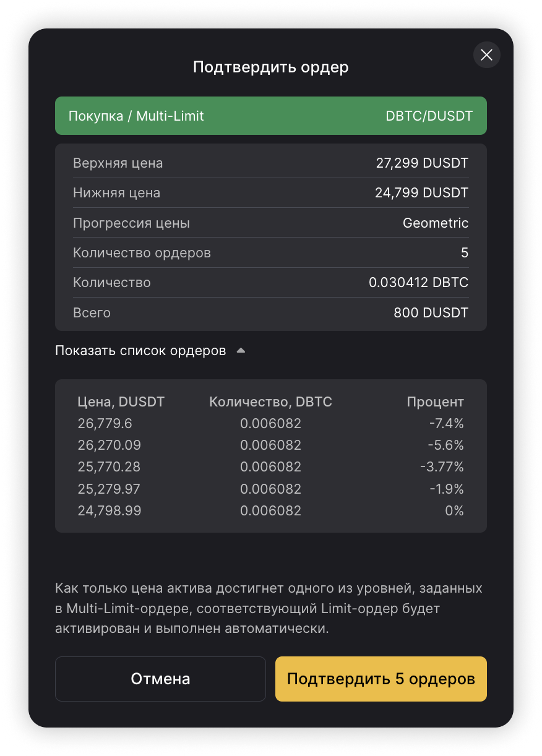The width and height of the screenshot is (542, 756).
Task: Select the DBTC/DUSDT pair label
Action: coord(429,116)
